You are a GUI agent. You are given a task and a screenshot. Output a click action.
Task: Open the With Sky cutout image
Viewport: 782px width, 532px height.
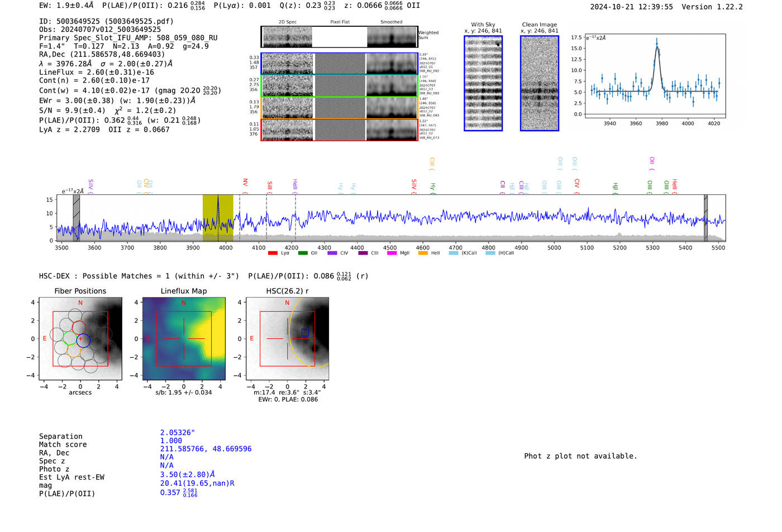(x=483, y=84)
